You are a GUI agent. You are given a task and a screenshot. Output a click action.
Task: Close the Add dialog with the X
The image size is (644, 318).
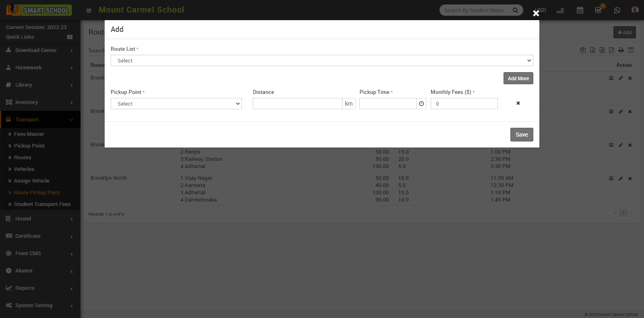[536, 13]
